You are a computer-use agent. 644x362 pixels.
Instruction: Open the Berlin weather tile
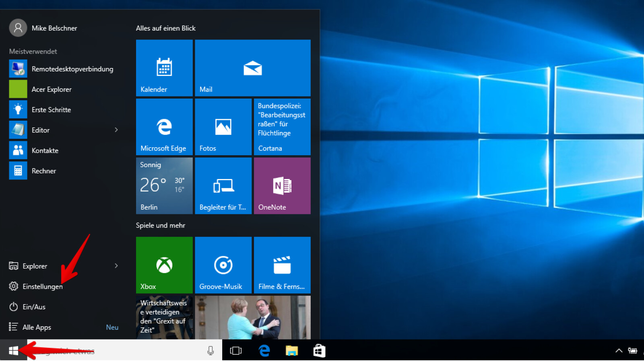point(164,185)
